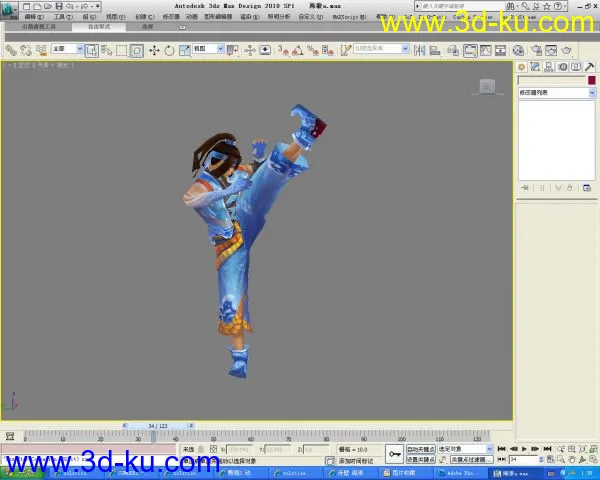Image resolution: width=600 pixels, height=480 pixels.
Task: Click the ViewCube in viewport
Action: point(487,87)
